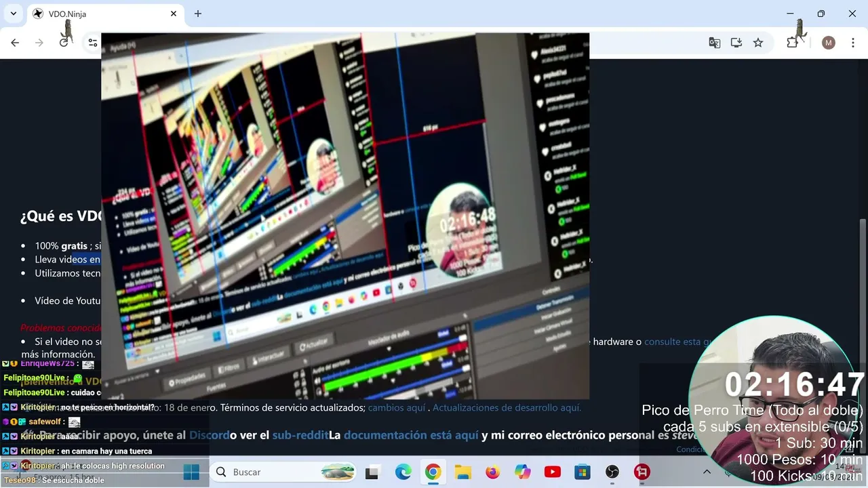Image resolution: width=868 pixels, height=488 pixels.
Task: Follow the 'cambios aquí' link
Action: click(x=397, y=408)
